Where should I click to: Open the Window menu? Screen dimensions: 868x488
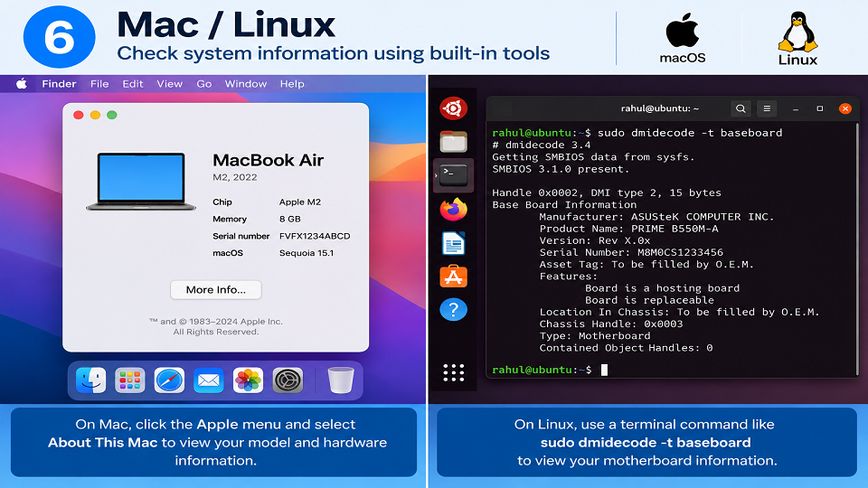pyautogui.click(x=246, y=83)
